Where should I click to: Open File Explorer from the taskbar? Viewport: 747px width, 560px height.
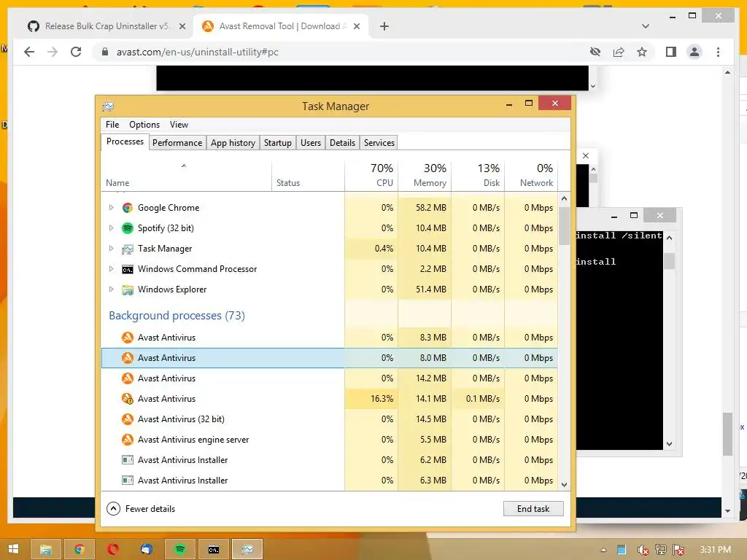click(46, 550)
